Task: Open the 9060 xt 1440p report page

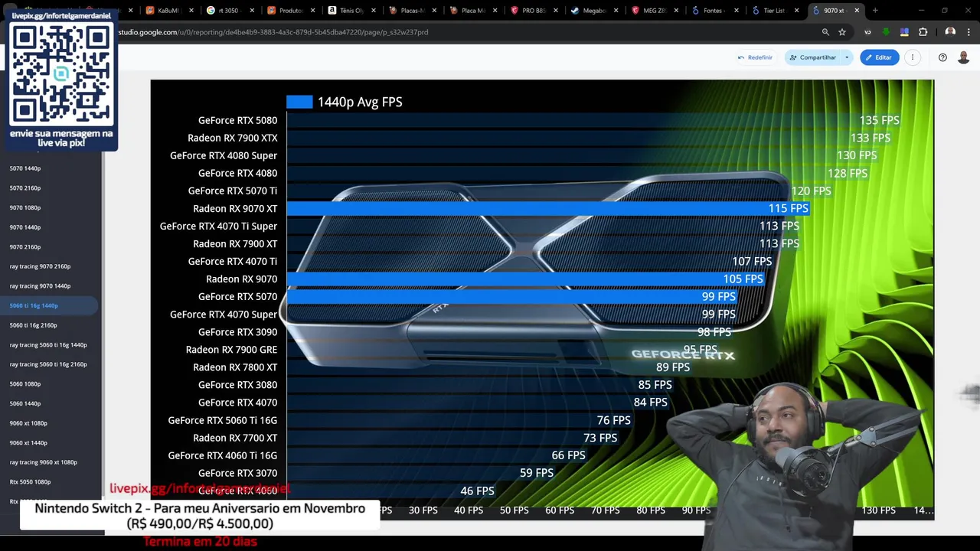Action: (x=28, y=443)
